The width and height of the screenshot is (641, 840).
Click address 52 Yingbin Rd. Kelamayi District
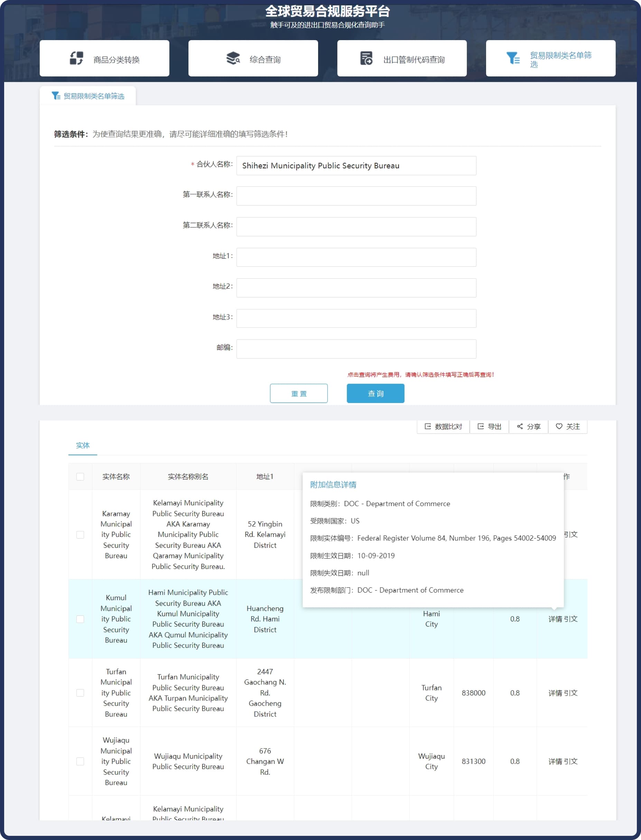[x=265, y=534]
